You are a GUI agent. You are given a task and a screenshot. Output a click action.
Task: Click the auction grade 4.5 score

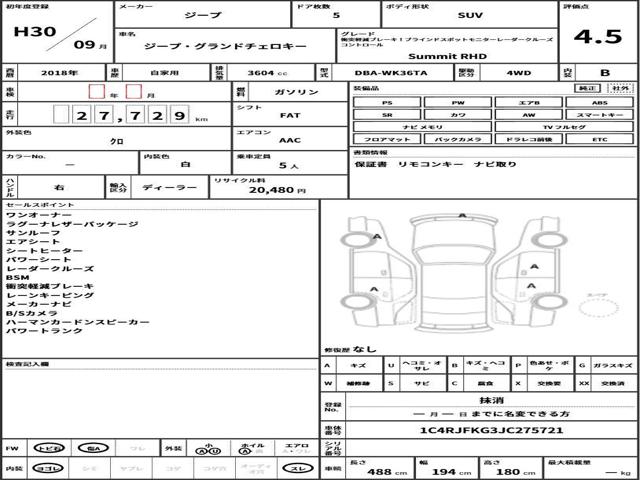coord(598,37)
